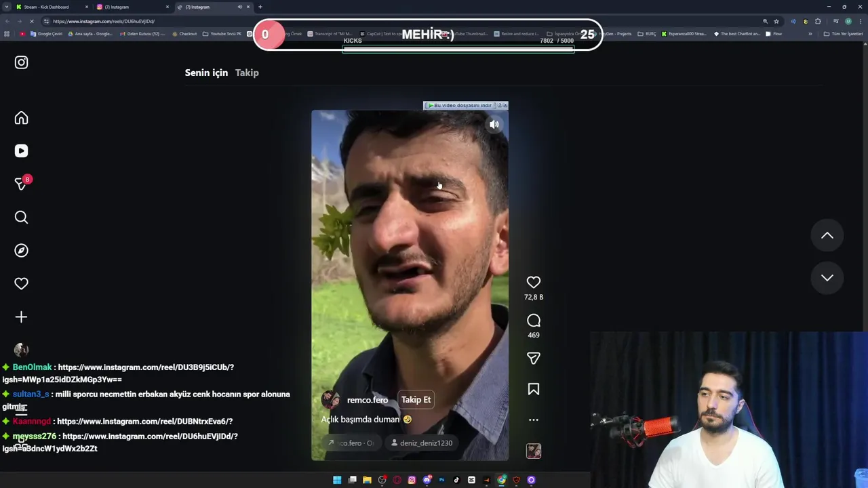Open Notifications heart icon in sidebar
Screen dimensions: 868x488
(x=21, y=284)
